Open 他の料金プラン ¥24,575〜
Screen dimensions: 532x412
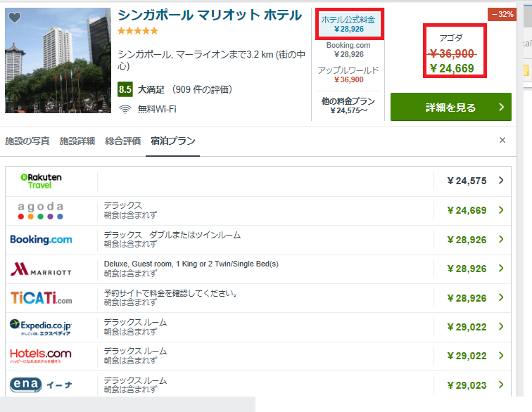[x=348, y=105]
